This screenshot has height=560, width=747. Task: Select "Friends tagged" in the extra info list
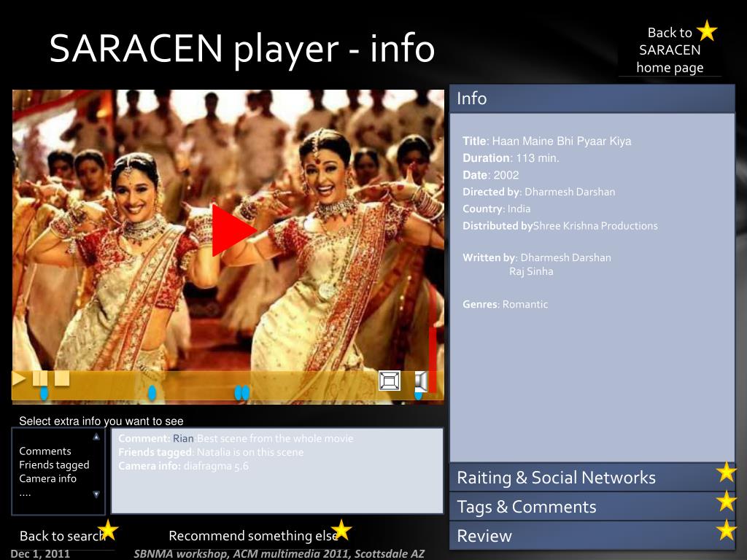[54, 464]
